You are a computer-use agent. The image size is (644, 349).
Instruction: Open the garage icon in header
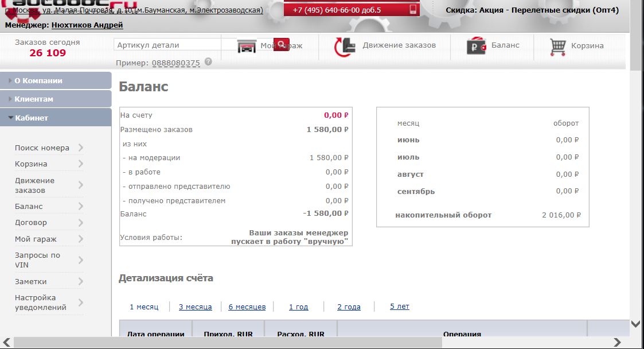[247, 46]
